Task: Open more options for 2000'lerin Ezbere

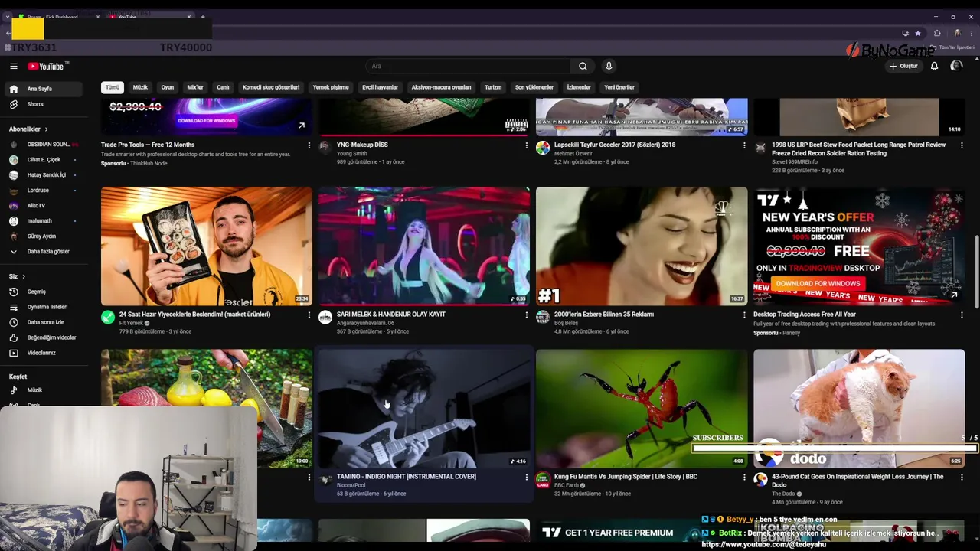Action: tap(743, 315)
